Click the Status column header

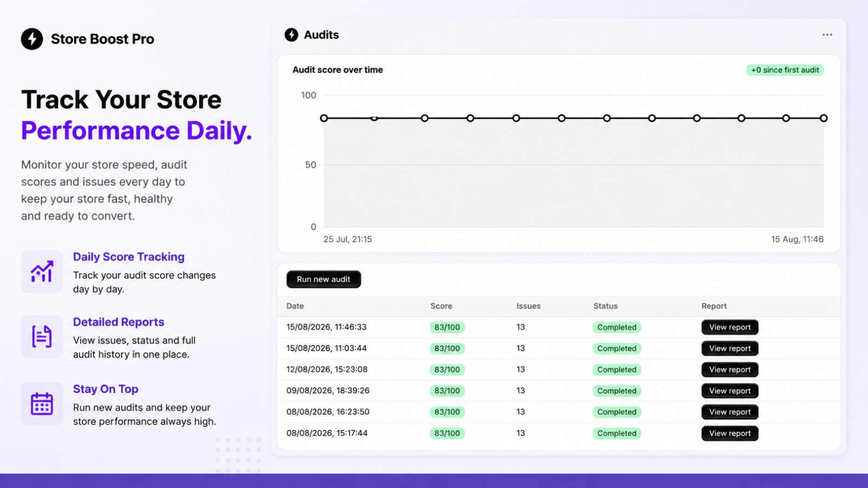605,306
